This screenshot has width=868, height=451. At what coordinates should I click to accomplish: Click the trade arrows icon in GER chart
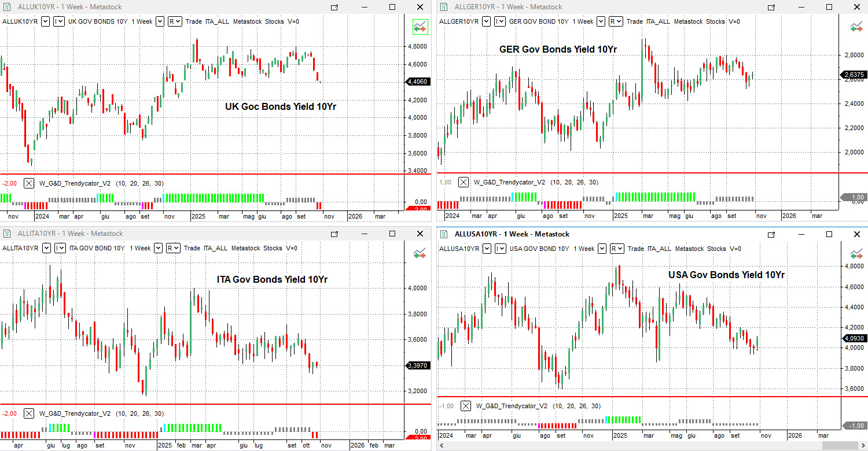click(856, 27)
